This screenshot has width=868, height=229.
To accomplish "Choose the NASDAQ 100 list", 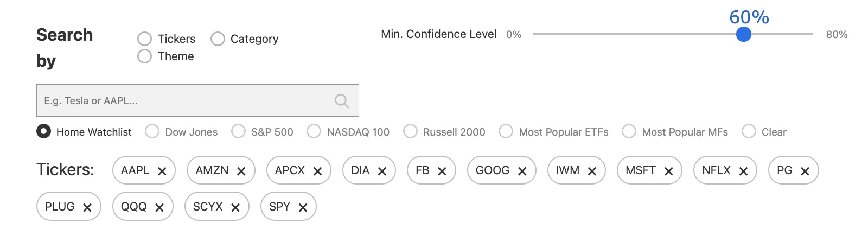I will 314,132.
